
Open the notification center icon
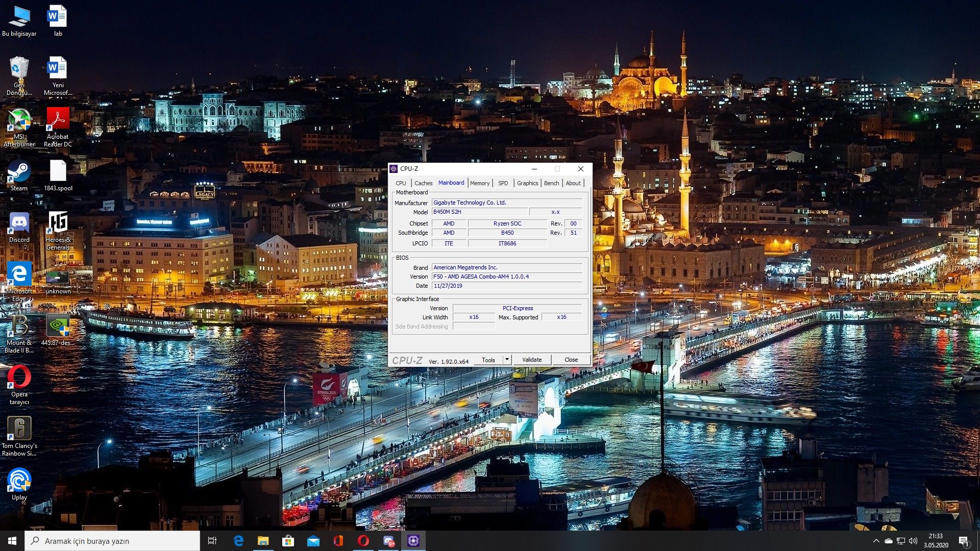[x=964, y=541]
